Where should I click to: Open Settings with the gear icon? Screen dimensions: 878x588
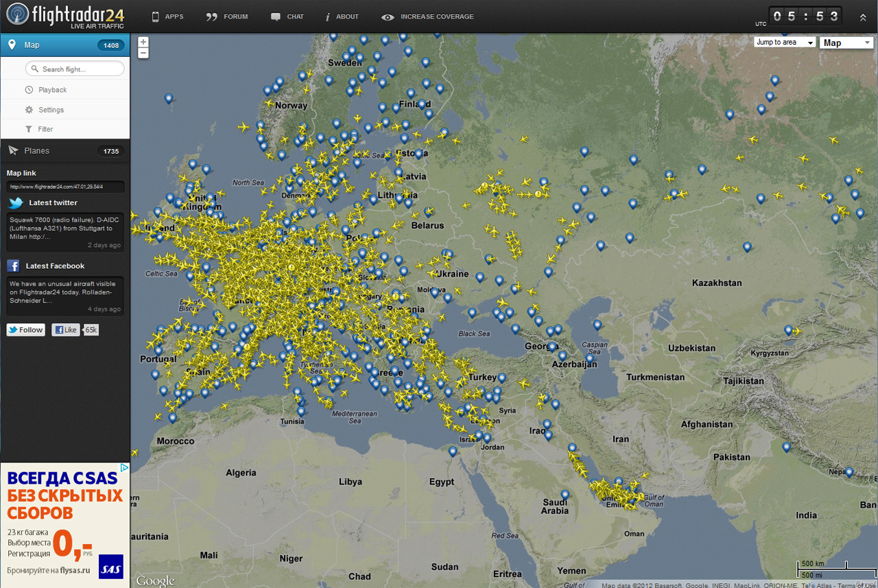(x=29, y=110)
